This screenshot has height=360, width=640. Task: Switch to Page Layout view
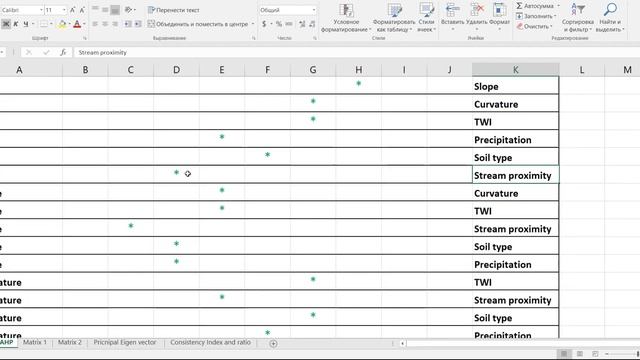(x=580, y=353)
